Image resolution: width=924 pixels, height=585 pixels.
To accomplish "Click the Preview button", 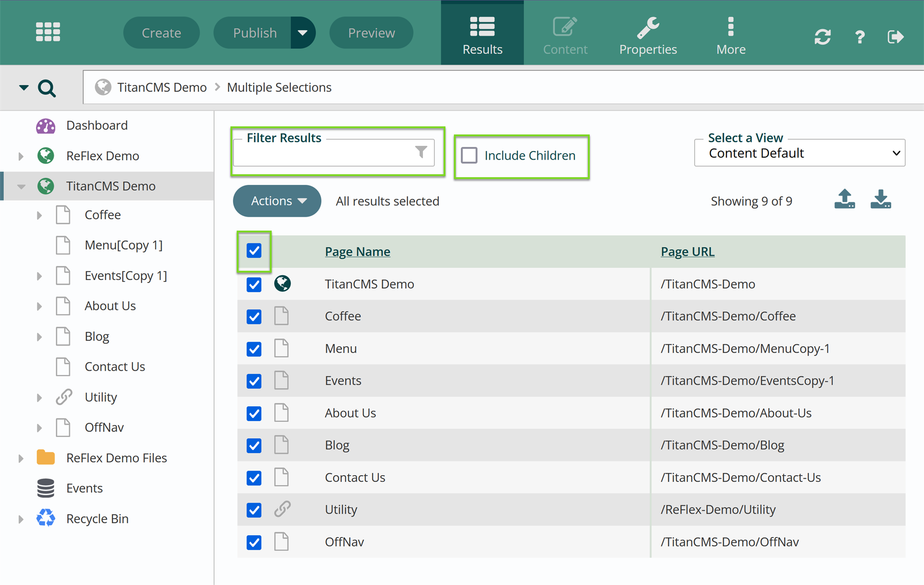I will [x=371, y=33].
